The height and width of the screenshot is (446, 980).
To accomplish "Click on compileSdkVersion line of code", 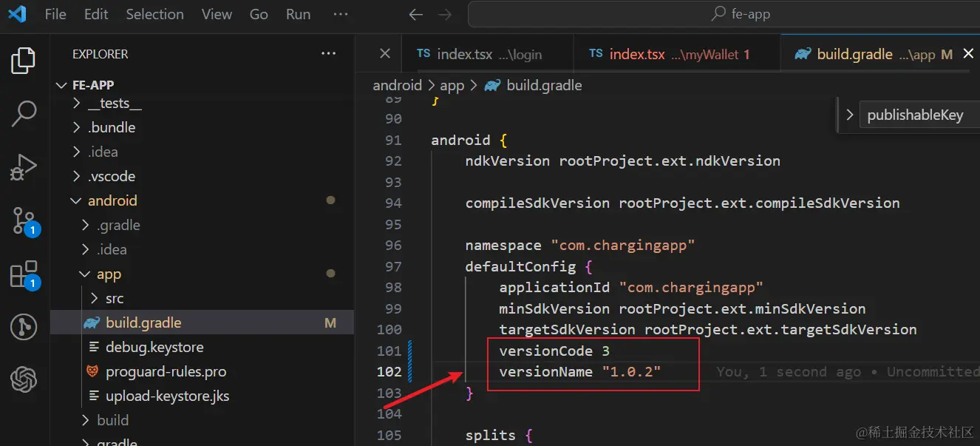I will tap(682, 203).
